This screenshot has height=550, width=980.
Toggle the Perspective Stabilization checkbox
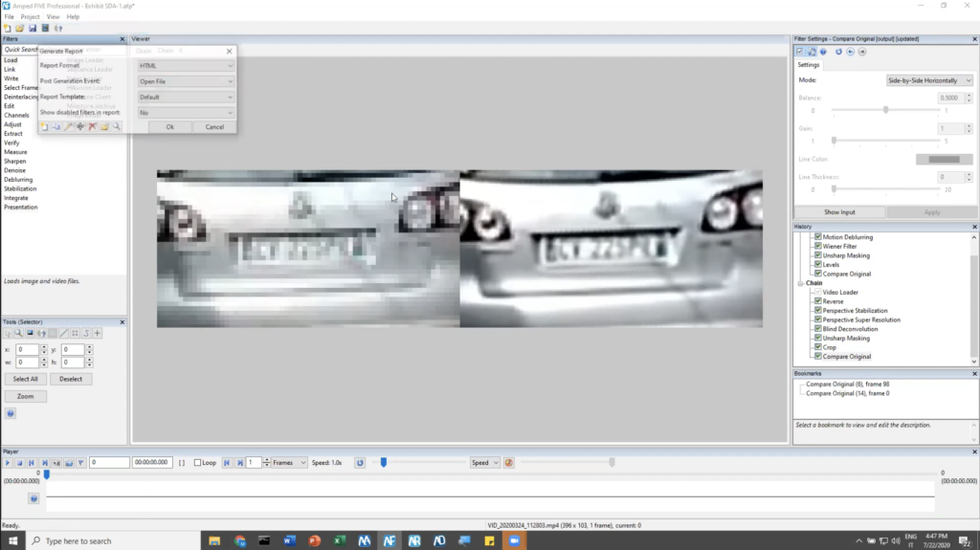point(818,311)
